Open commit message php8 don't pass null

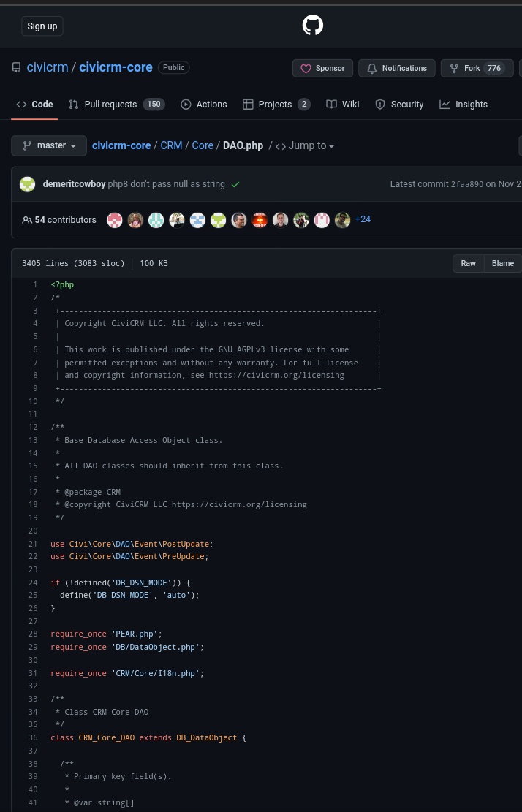[166, 184]
